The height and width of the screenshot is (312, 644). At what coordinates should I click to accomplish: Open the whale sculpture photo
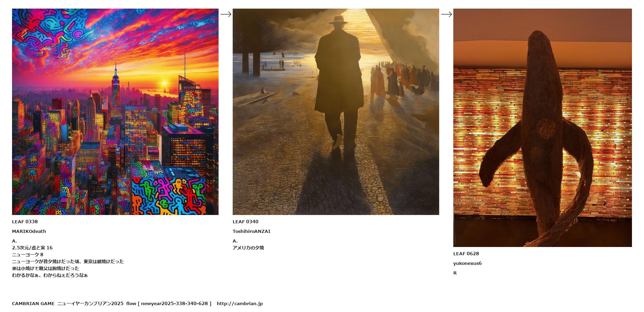(542, 128)
